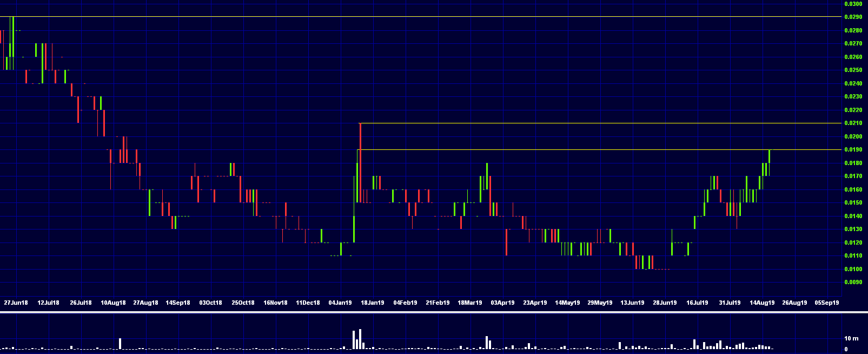Click the 21Feb19 date label

click(x=438, y=303)
